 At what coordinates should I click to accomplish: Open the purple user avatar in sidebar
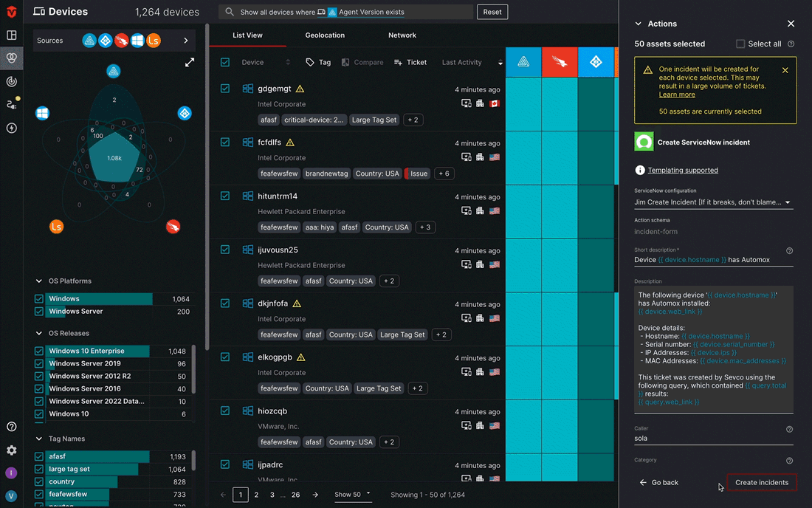(11, 473)
